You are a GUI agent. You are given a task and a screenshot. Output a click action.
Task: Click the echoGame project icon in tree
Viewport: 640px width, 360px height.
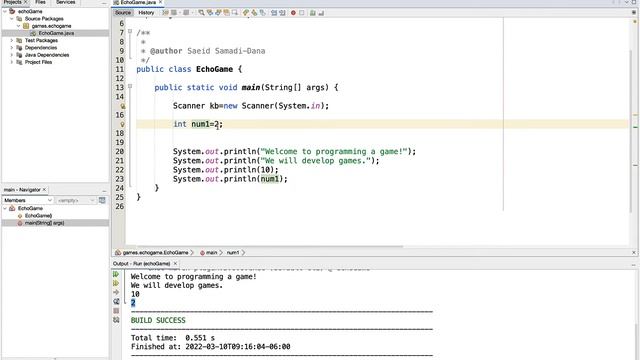[x=12, y=11]
